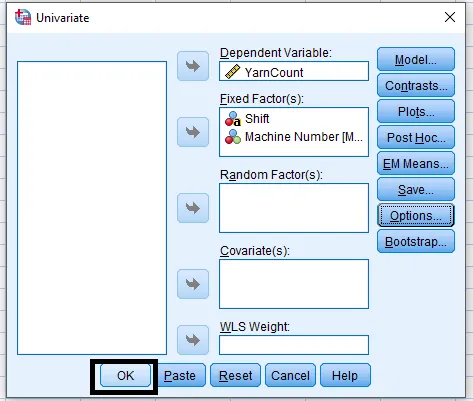Click the arrow button beside Covariate(s)

click(x=193, y=284)
